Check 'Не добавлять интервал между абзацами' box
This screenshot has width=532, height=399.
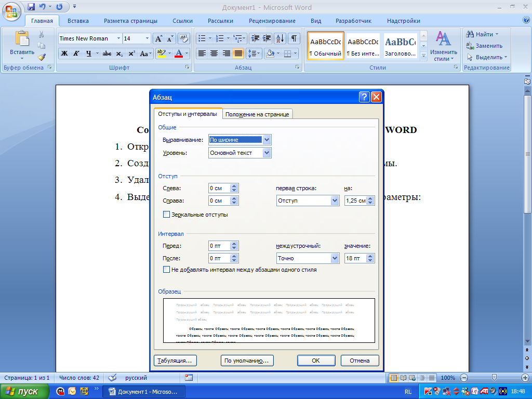(x=166, y=270)
